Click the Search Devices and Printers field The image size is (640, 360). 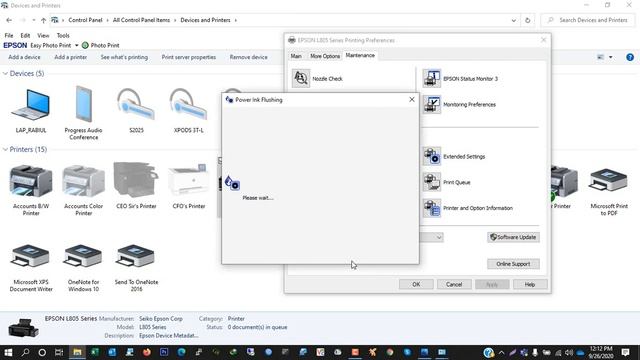coord(588,20)
